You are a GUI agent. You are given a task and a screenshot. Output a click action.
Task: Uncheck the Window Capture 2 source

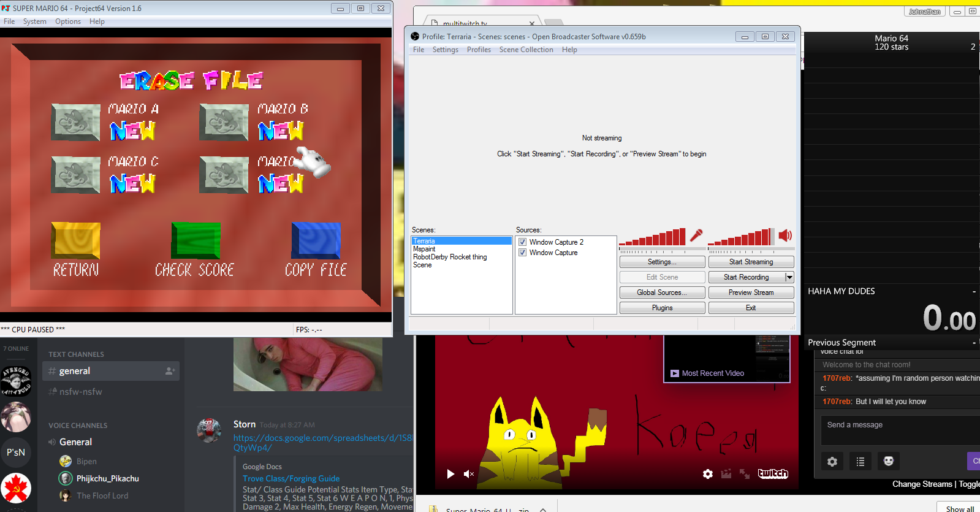[523, 242]
